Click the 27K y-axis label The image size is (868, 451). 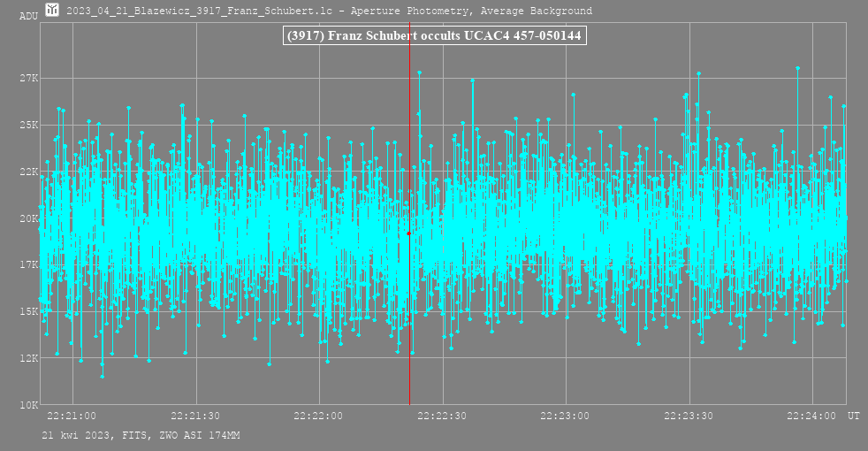[29, 78]
